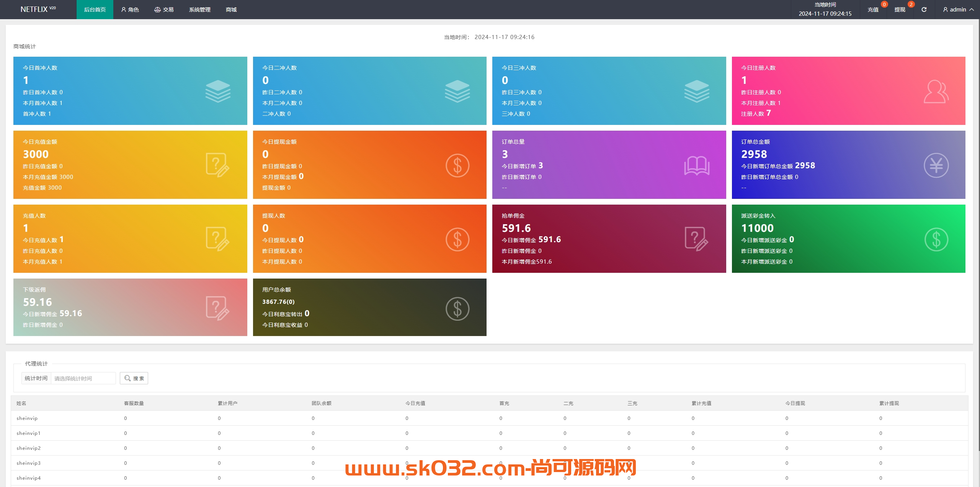Image resolution: width=980 pixels, height=487 pixels.
Task: Click the person icon beside 角色
Action: [124, 10]
